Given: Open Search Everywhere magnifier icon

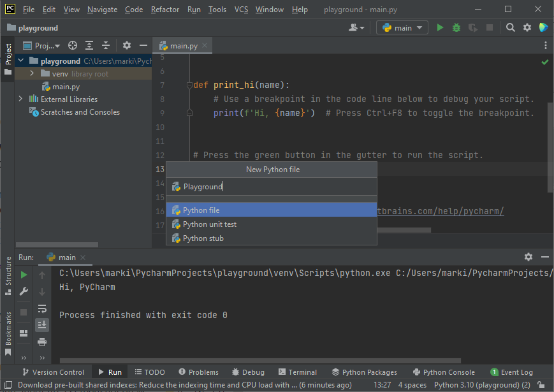Looking at the screenshot, I should coord(511,27).
